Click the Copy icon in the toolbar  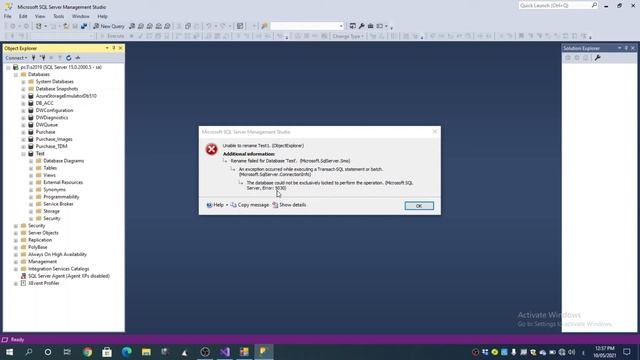click(188, 26)
